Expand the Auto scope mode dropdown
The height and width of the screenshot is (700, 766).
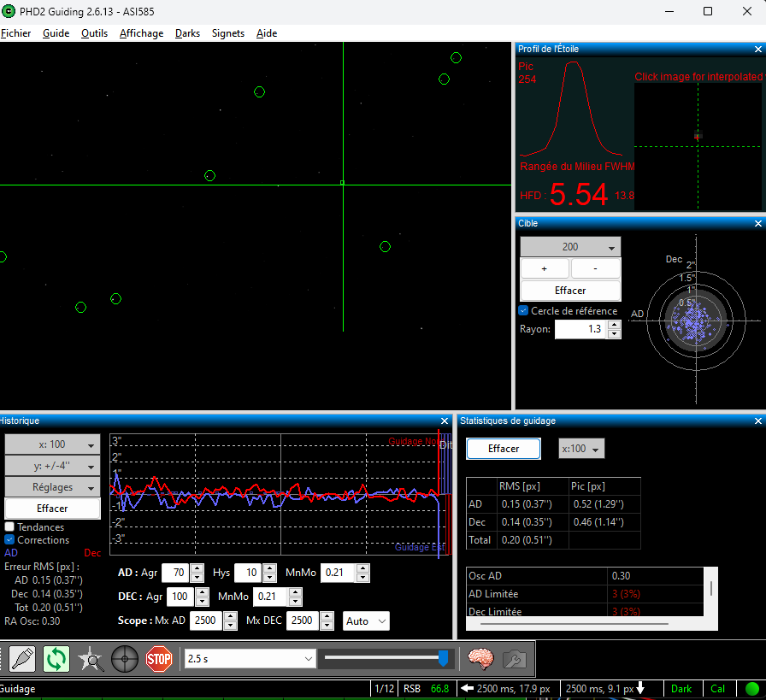point(366,621)
